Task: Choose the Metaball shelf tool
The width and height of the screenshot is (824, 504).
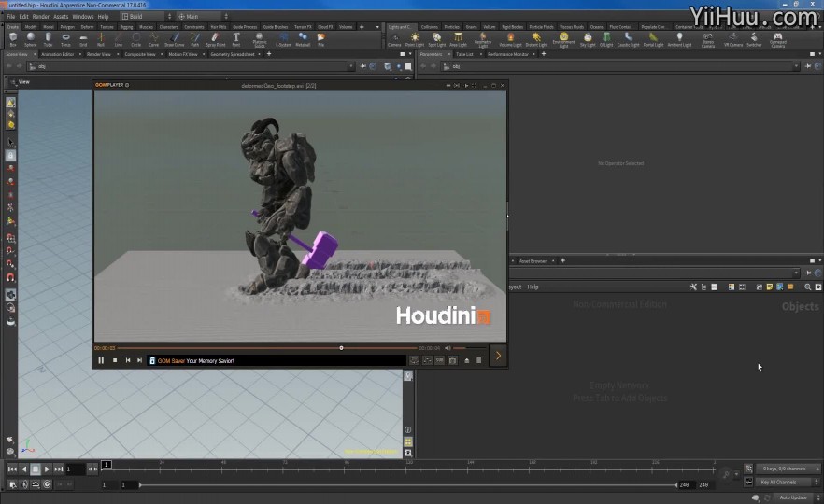Action: pyautogui.click(x=303, y=39)
